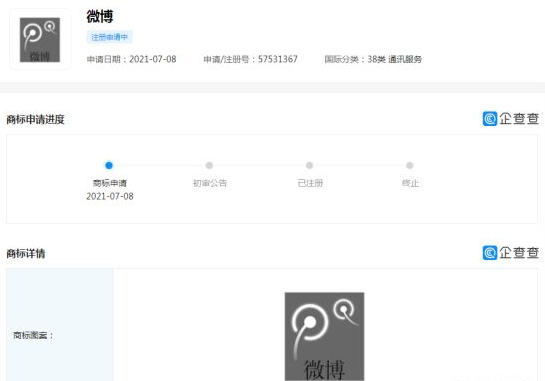Click the Weibo trademark thumbnail in the header
The width and height of the screenshot is (545, 381).
(x=40, y=40)
